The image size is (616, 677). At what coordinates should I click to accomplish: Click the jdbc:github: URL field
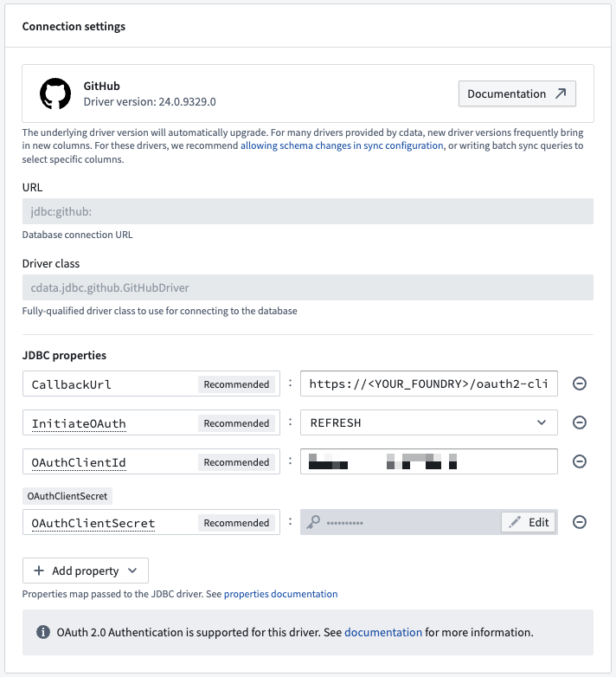pyautogui.click(x=307, y=212)
